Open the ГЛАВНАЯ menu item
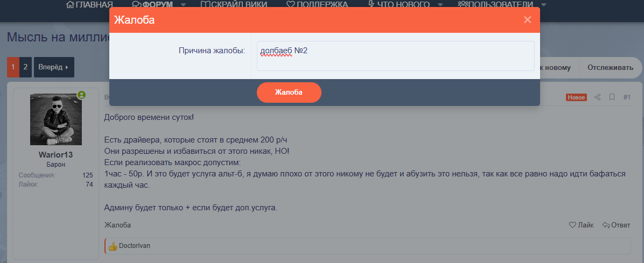Screen dimensions: 644x263 (85, 5)
